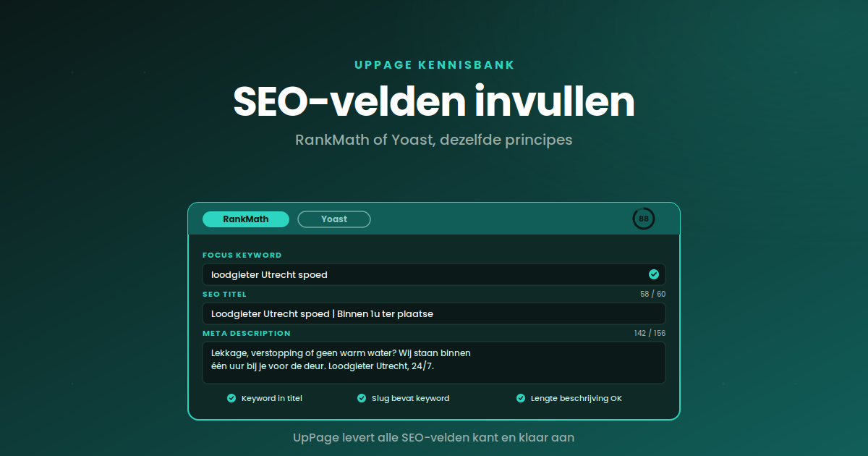Click the 'Slug bevat keyword' text
Viewport: 868px width, 456px height.
click(410, 398)
